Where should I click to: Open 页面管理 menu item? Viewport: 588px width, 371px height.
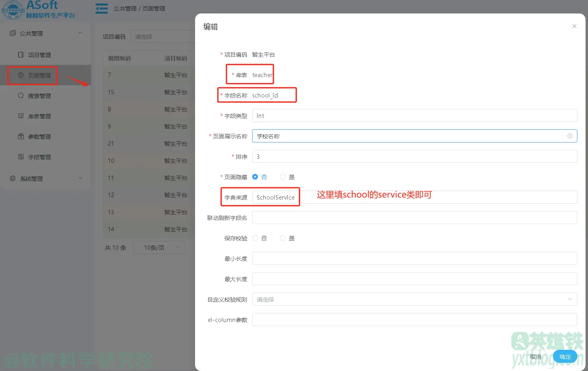[x=45, y=75]
